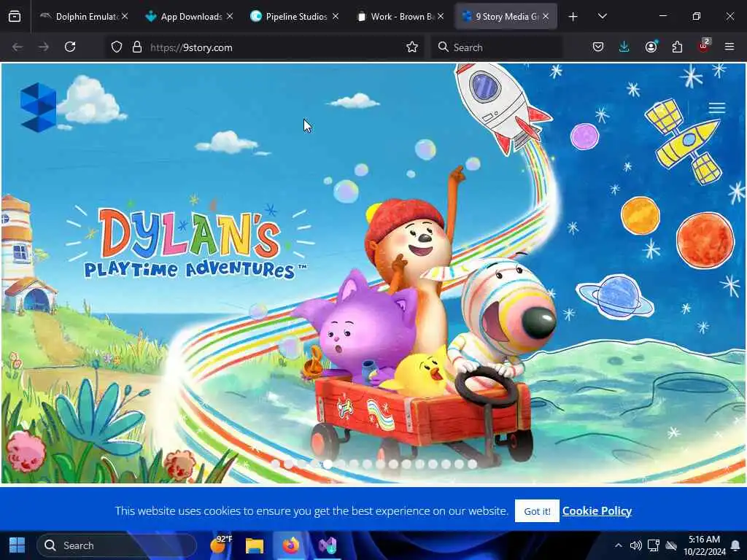This screenshot has width=747, height=560.
Task: Open the network display tray icon
Action: [x=653, y=545]
